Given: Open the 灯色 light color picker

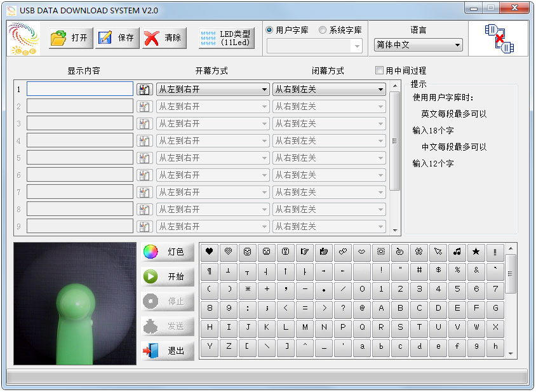Looking at the screenshot, I should pos(168,252).
